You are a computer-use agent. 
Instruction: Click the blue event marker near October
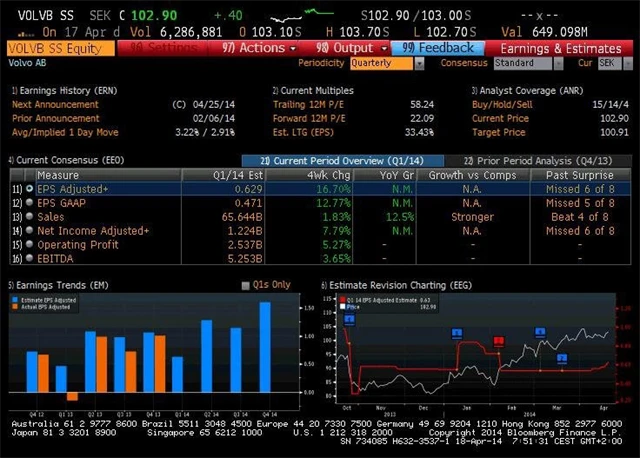349,319
